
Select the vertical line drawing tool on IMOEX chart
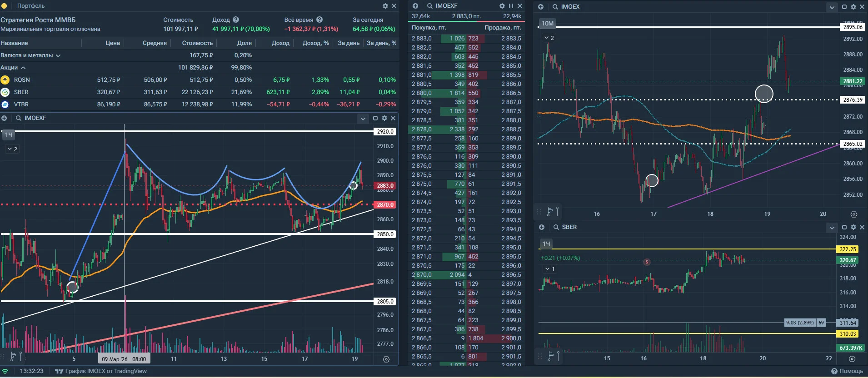click(x=558, y=211)
